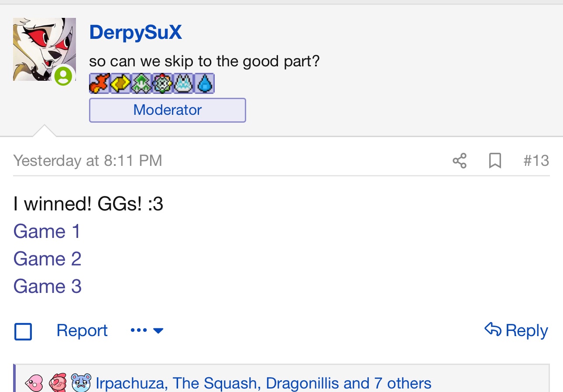Open the more options dropdown

pyautogui.click(x=147, y=330)
